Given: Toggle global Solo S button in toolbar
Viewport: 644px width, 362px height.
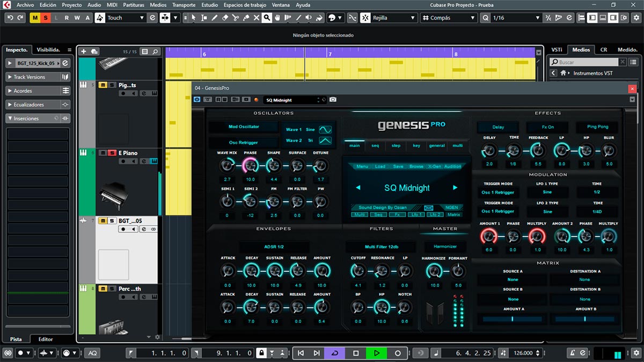Looking at the screenshot, I should [46, 18].
